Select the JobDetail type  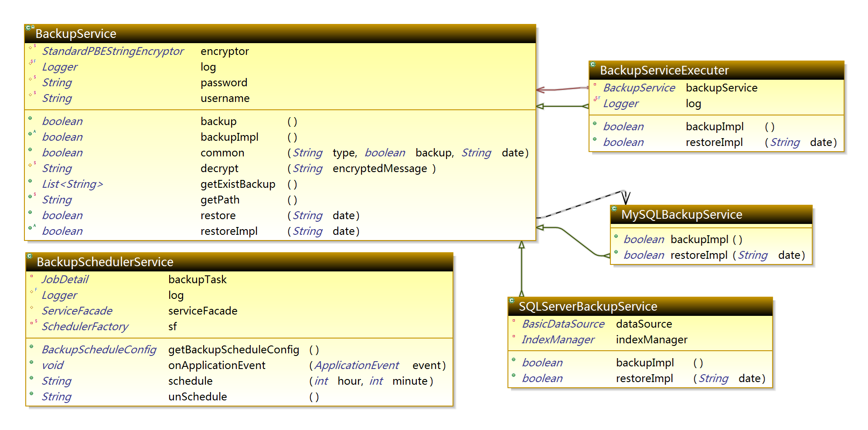(65, 280)
